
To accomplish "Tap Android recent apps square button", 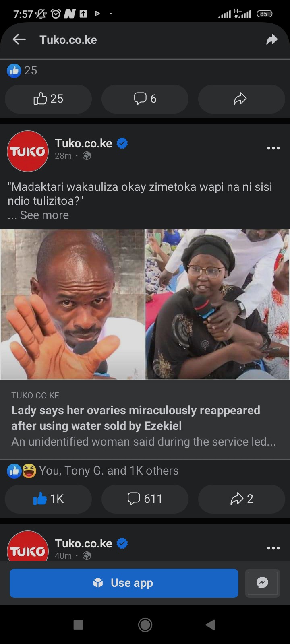I will [78, 625].
